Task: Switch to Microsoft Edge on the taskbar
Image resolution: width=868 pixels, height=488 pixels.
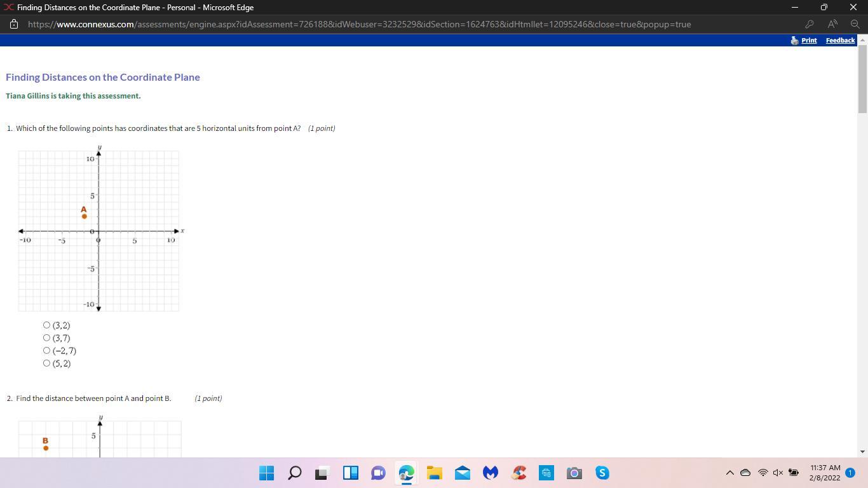Action: point(406,473)
